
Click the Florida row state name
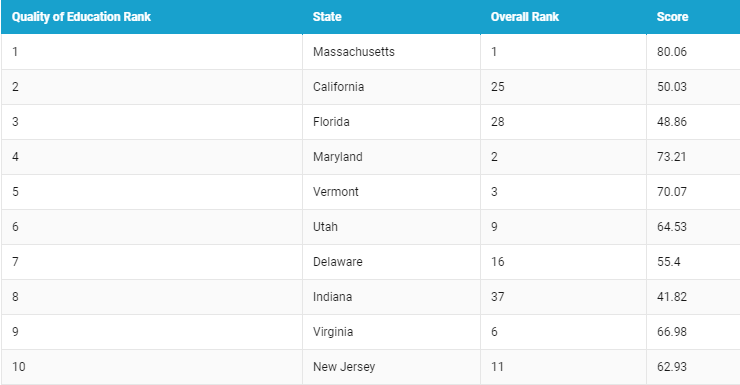pyautogui.click(x=331, y=122)
